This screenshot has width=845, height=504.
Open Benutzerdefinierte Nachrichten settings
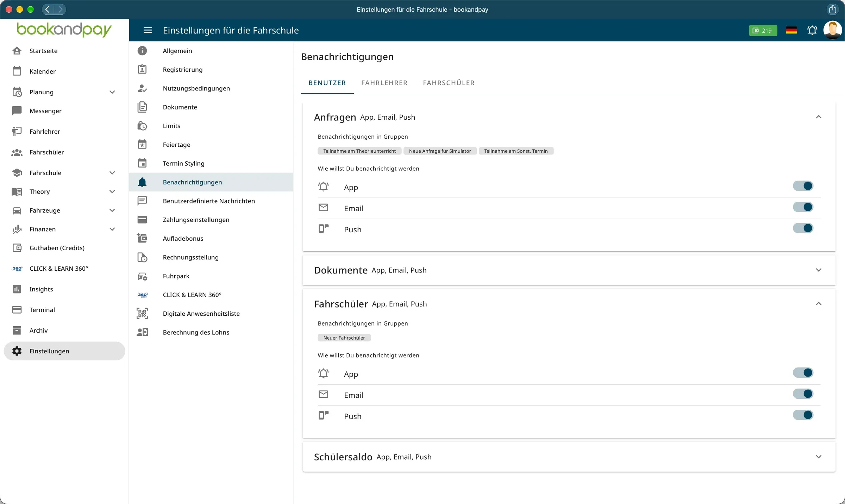tap(211, 201)
